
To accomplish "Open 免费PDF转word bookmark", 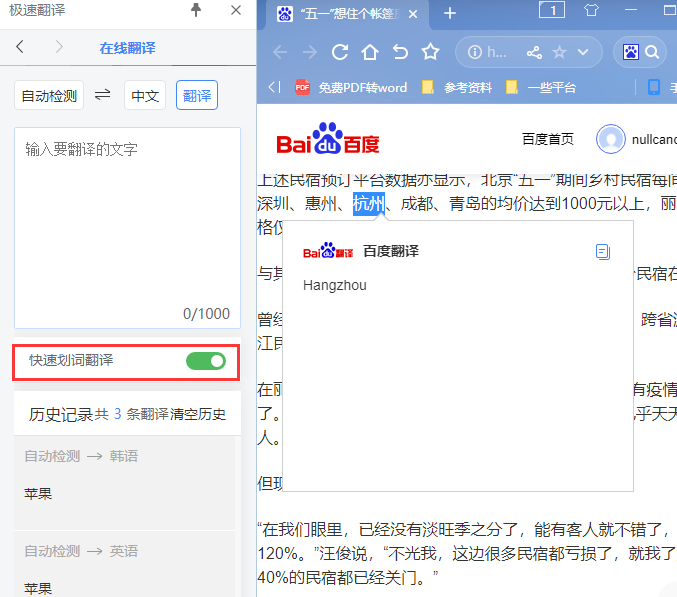I will (x=351, y=88).
